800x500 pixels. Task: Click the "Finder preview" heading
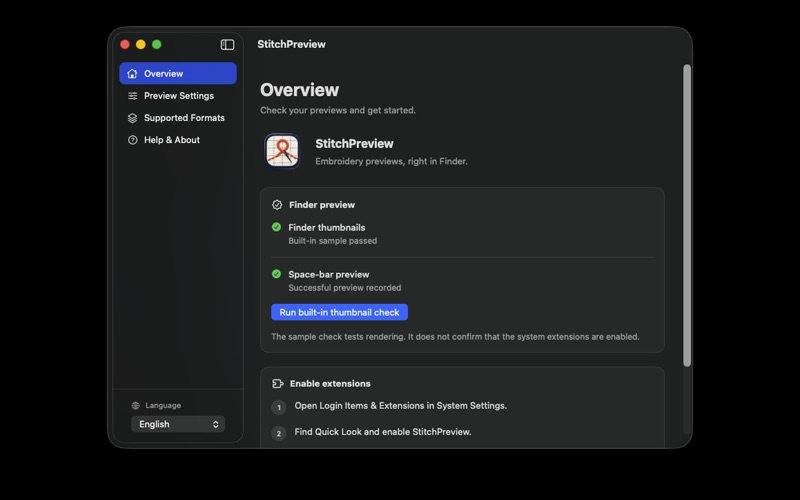(x=322, y=205)
